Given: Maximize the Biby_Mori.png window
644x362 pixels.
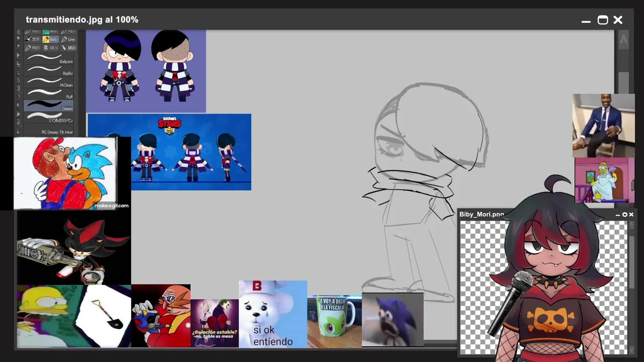Looking at the screenshot, I should (625, 215).
